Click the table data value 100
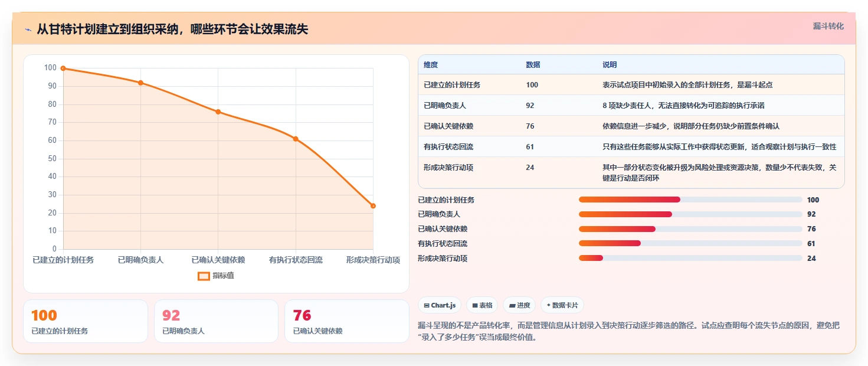This screenshot has height=366, width=868. pos(532,85)
